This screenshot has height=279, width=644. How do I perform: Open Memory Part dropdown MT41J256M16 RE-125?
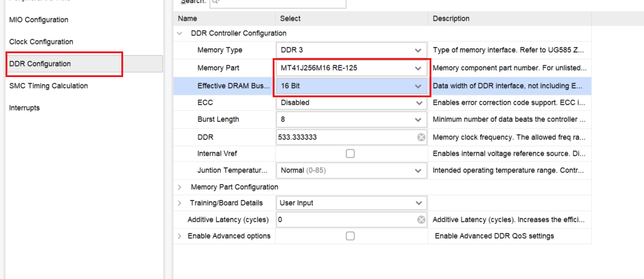point(352,68)
